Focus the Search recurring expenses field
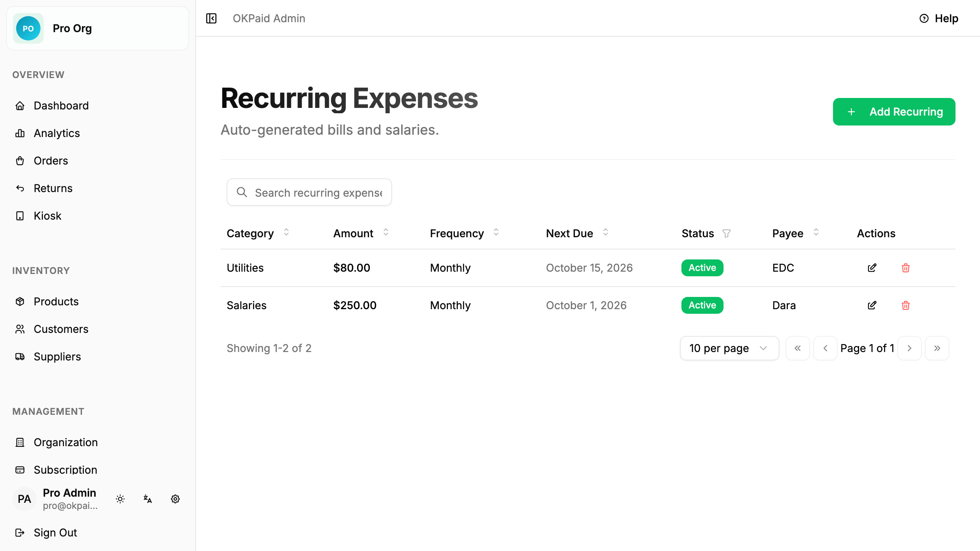Viewport: 980px width, 551px height. coord(309,192)
